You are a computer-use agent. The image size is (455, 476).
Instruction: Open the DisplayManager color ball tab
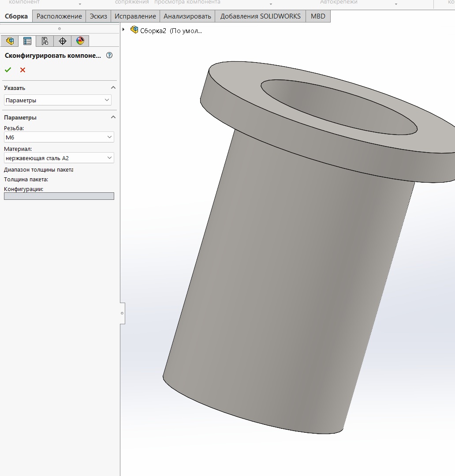click(x=80, y=41)
